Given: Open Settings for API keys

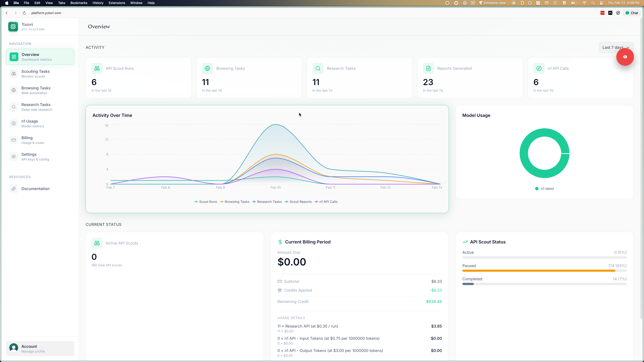Looking at the screenshot, I should pos(40,156).
